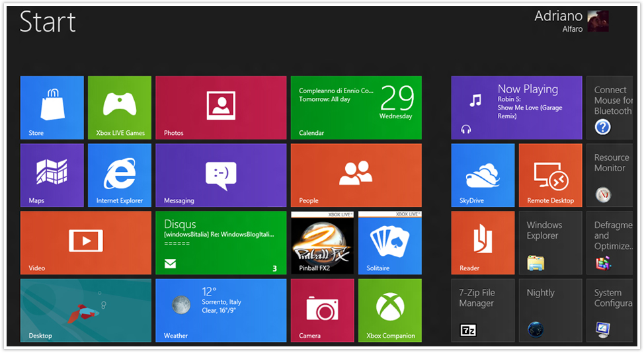The height and width of the screenshot is (353, 644).
Task: Click the Now Playing music tile
Action: 516,107
